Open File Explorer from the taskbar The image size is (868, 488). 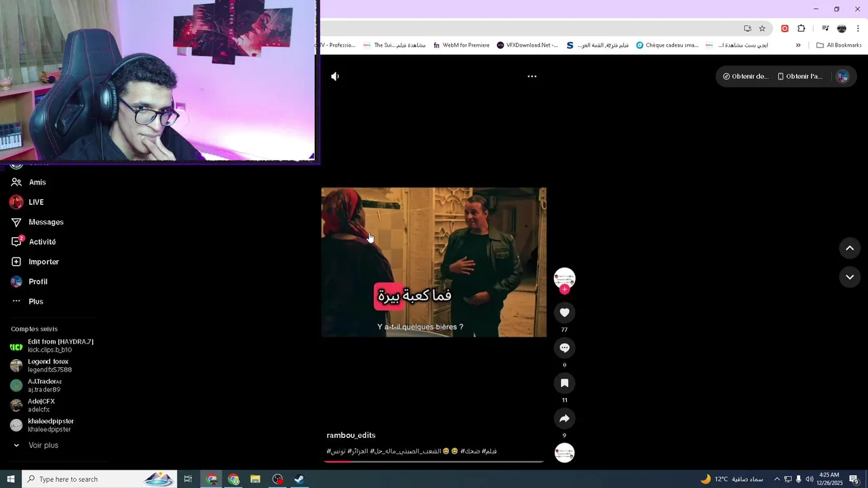click(x=255, y=479)
